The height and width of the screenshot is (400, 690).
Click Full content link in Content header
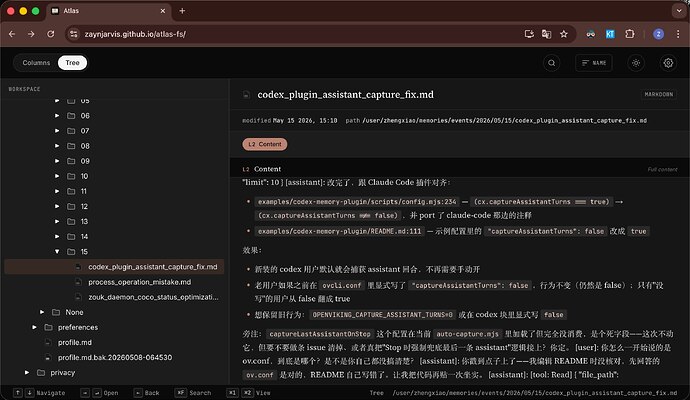pyautogui.click(x=662, y=169)
